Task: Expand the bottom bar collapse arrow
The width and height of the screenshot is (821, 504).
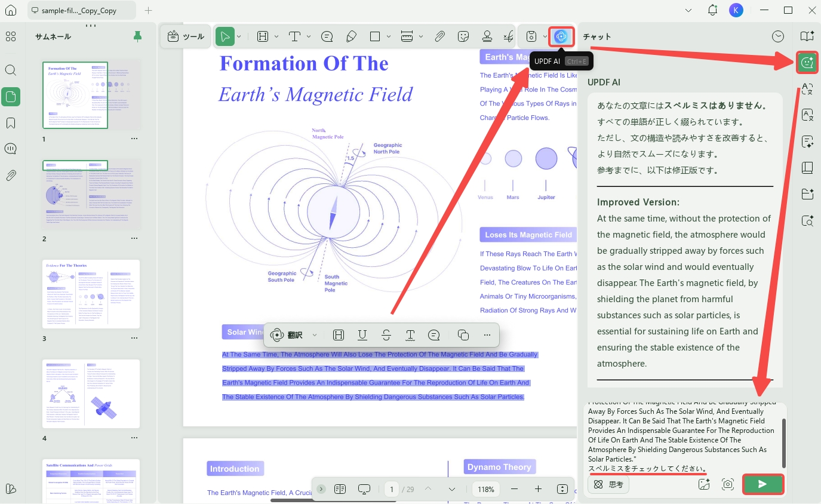Action: (x=321, y=489)
